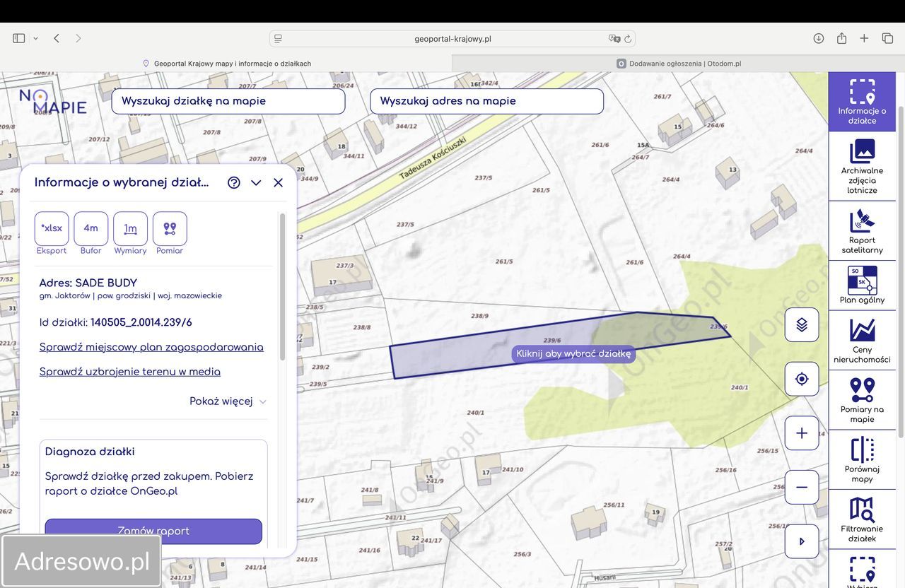This screenshot has width=905, height=588.
Task: Open Filtrowanie działek tool
Action: 862,519
